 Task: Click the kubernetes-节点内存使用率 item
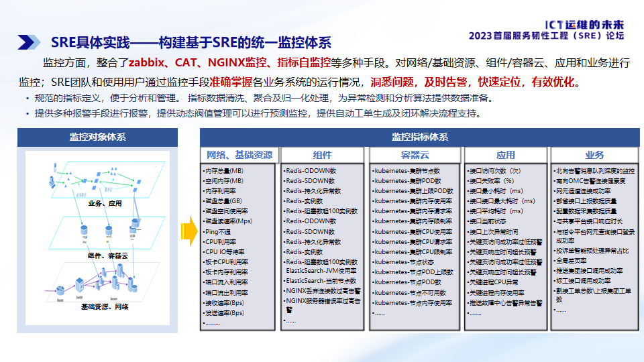(x=413, y=303)
